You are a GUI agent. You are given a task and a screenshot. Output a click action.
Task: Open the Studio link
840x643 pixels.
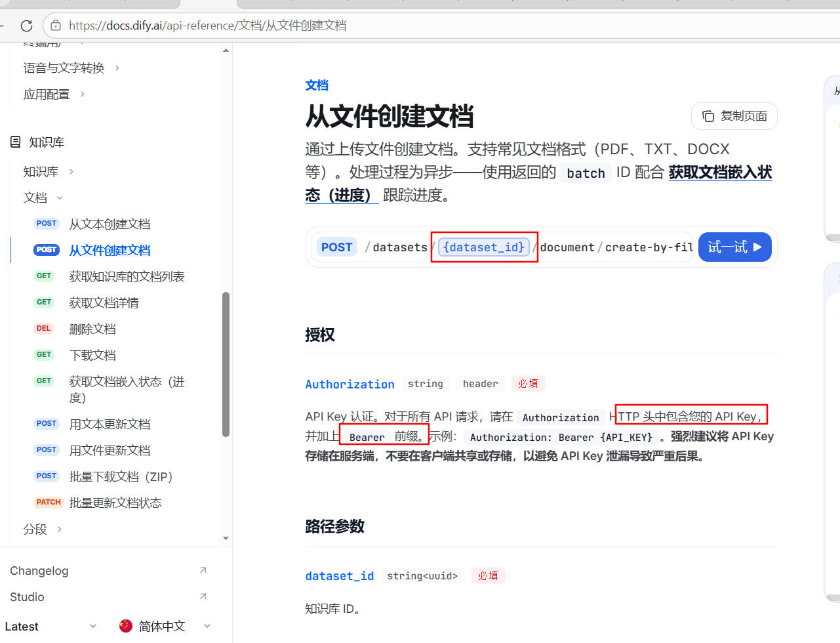(27, 597)
